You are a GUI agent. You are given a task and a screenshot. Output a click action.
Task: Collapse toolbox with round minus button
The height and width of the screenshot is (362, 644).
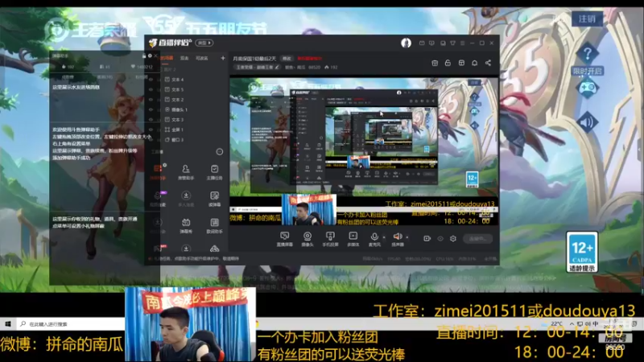(219, 151)
